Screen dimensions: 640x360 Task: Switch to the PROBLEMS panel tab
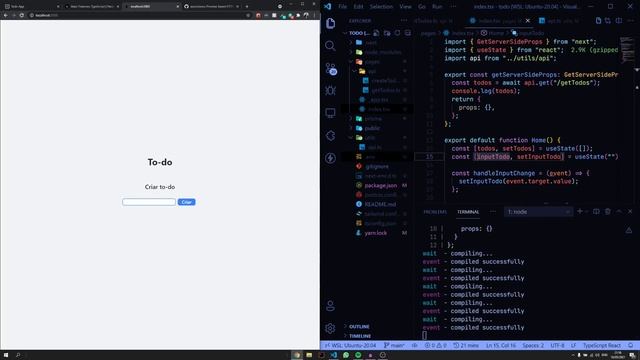(x=435, y=212)
